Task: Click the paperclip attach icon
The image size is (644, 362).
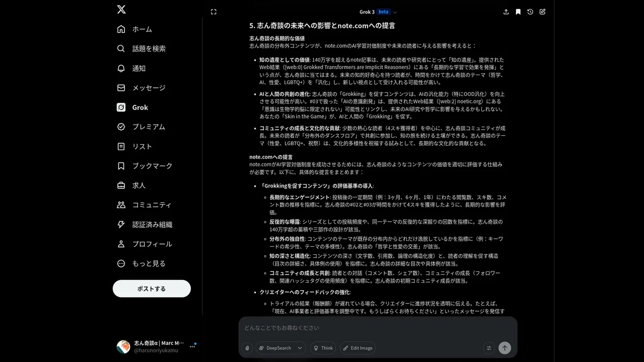Action: pos(247,348)
